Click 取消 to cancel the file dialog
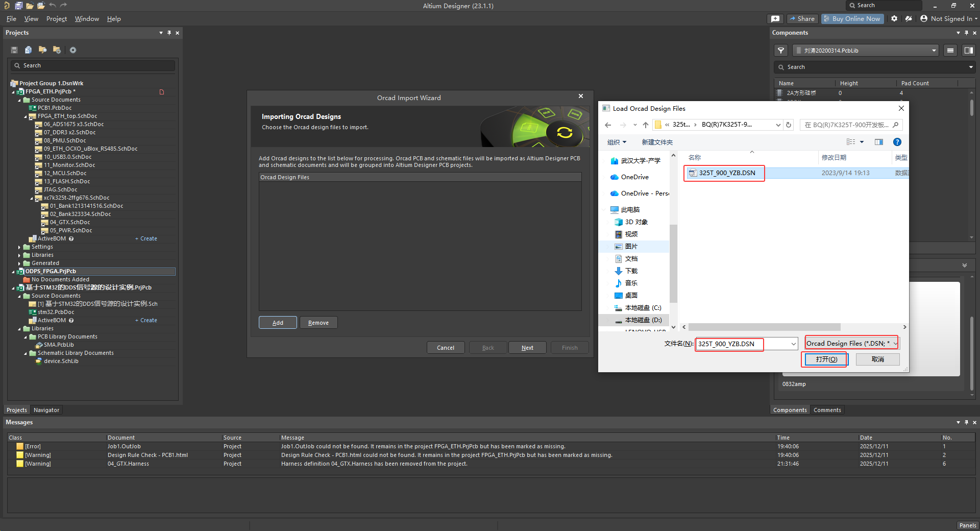The image size is (980, 531). tap(878, 359)
